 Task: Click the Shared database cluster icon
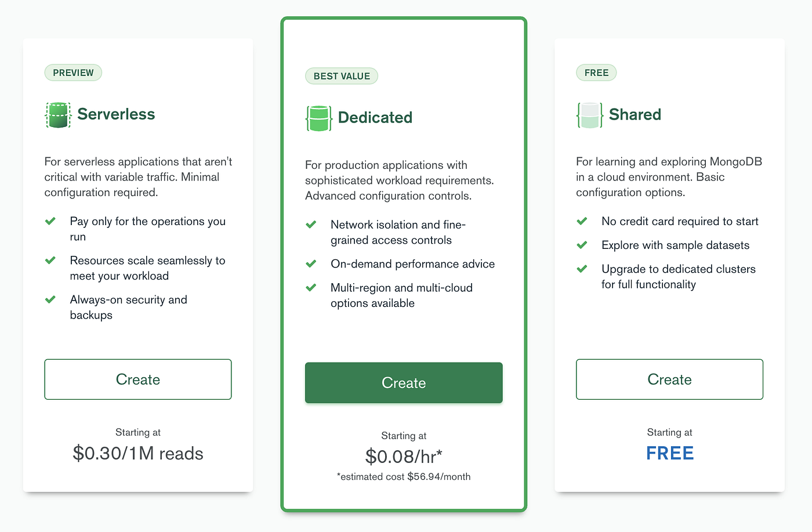click(589, 114)
